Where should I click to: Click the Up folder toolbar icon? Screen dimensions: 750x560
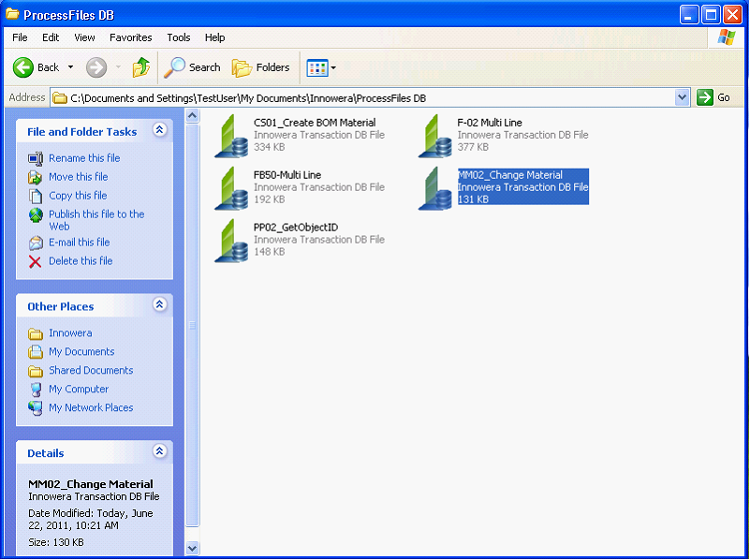pyautogui.click(x=140, y=67)
